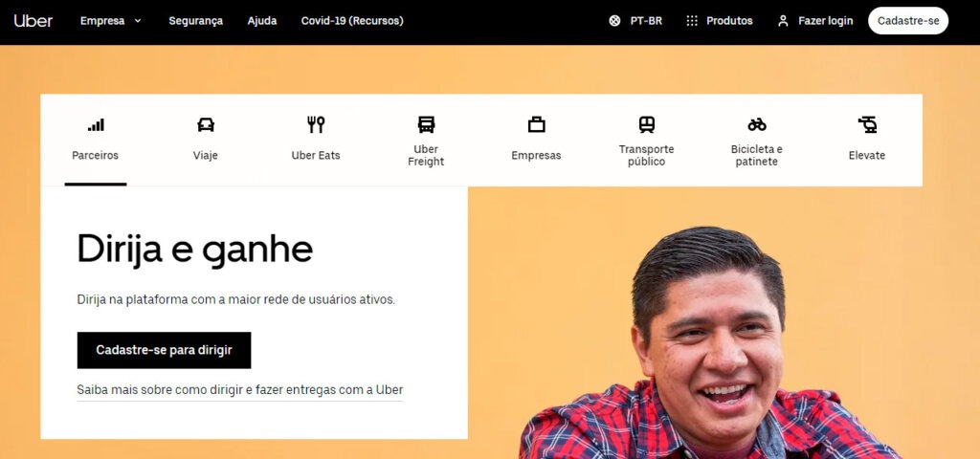
Task: Click the Uber logo
Action: (x=33, y=21)
